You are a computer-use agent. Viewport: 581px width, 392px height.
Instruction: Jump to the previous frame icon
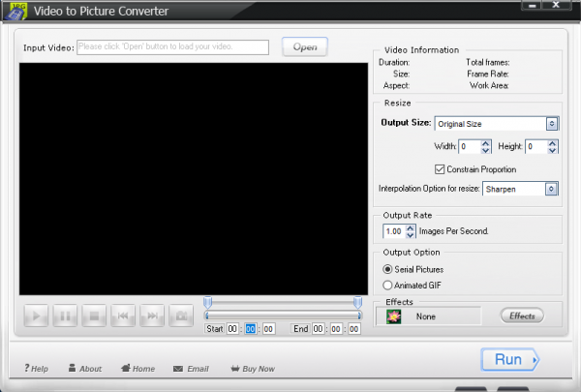coord(123,316)
